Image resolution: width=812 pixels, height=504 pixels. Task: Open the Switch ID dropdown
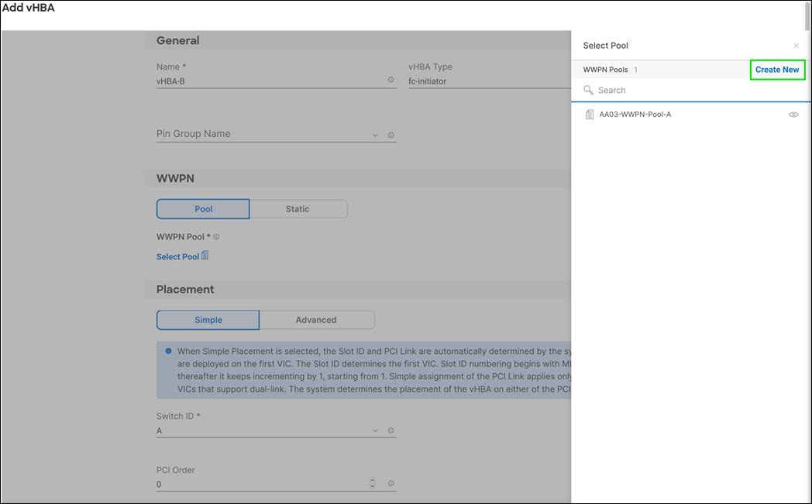(x=374, y=430)
